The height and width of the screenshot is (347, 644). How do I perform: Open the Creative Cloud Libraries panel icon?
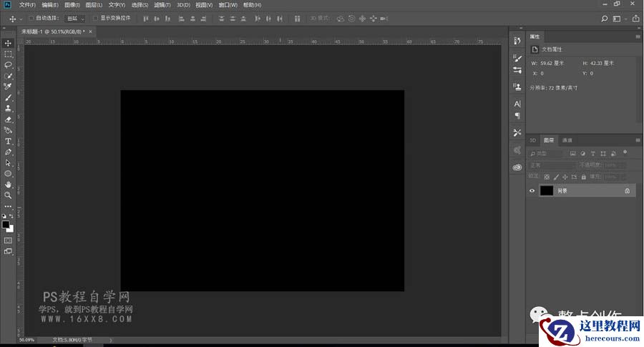tap(517, 167)
